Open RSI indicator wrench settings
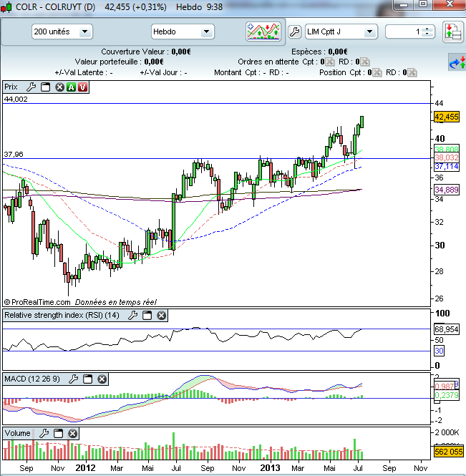Image resolution: width=466 pixels, height=476 pixels. pyautogui.click(x=132, y=316)
